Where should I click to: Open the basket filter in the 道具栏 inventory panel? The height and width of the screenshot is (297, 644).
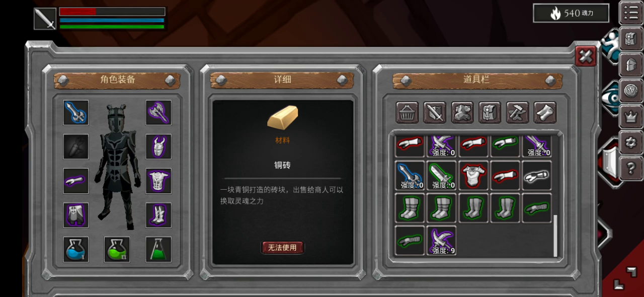click(x=407, y=113)
